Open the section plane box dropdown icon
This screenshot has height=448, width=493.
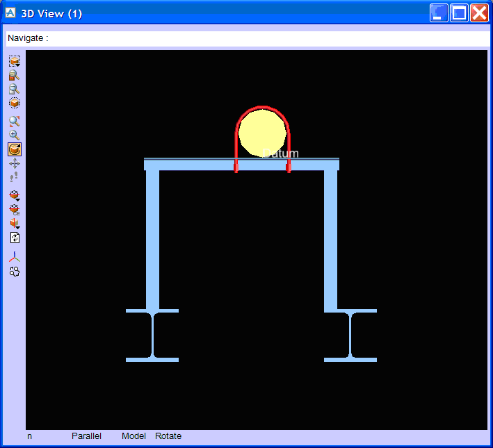click(x=15, y=224)
